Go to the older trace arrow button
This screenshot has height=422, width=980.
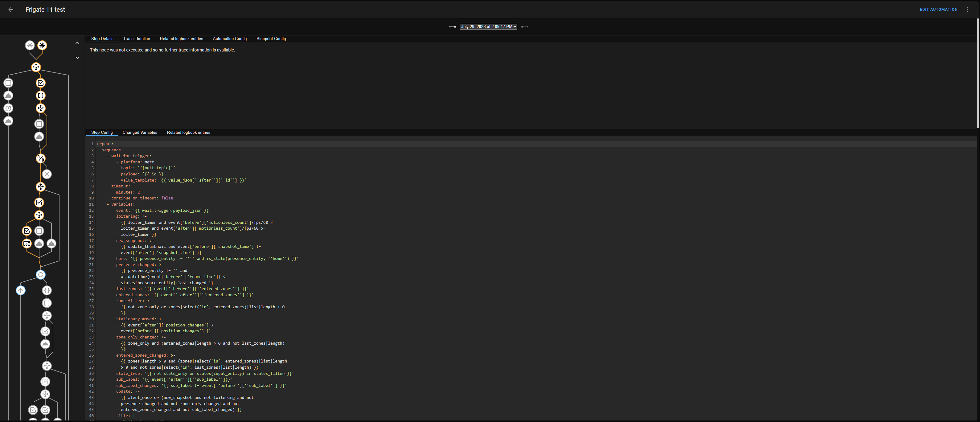[452, 27]
